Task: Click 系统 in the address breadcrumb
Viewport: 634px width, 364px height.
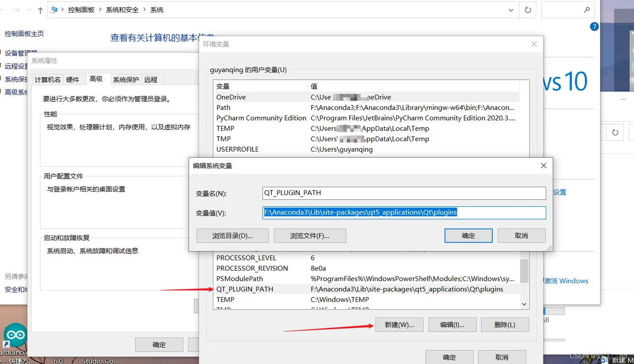Action: pyautogui.click(x=157, y=10)
